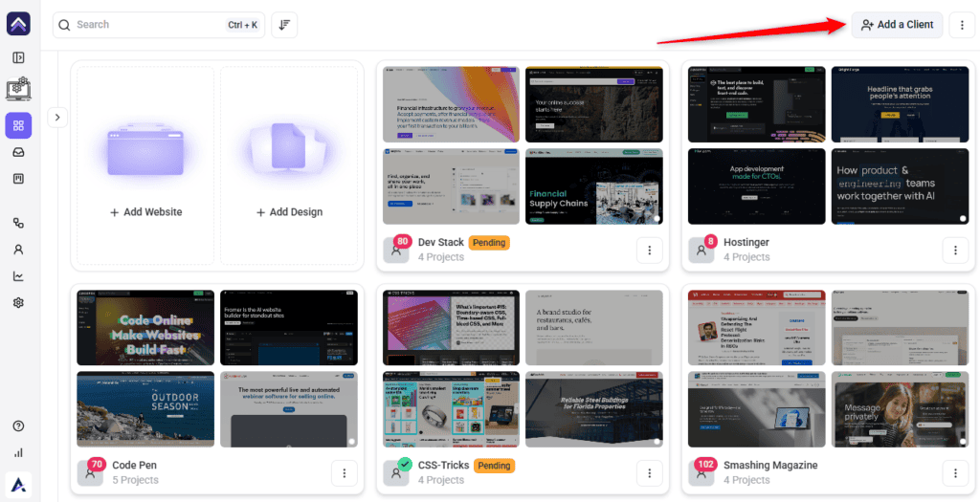The width and height of the screenshot is (980, 502).
Task: Open the 'Find, organize, and share' thumbnail
Action: click(x=451, y=186)
